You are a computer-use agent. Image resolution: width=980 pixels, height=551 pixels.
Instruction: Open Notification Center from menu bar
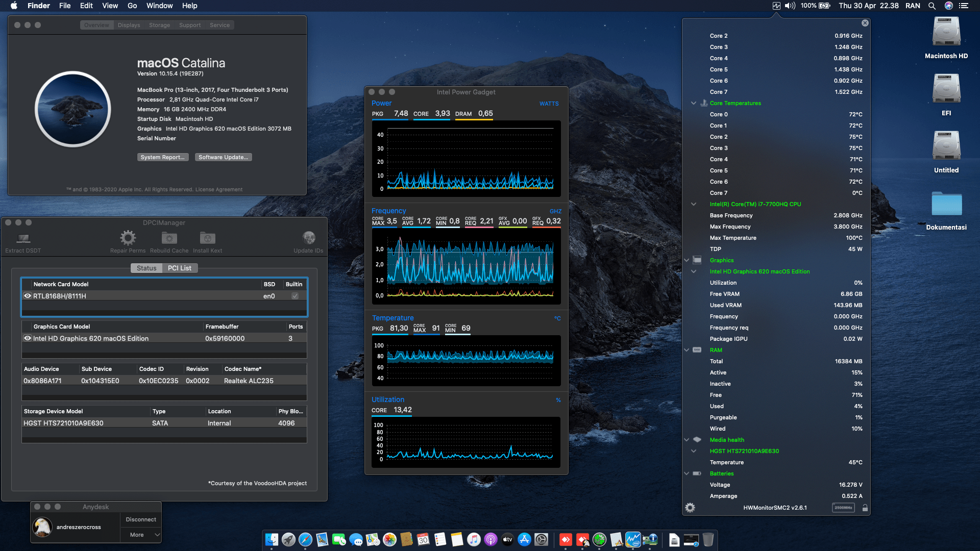963,6
